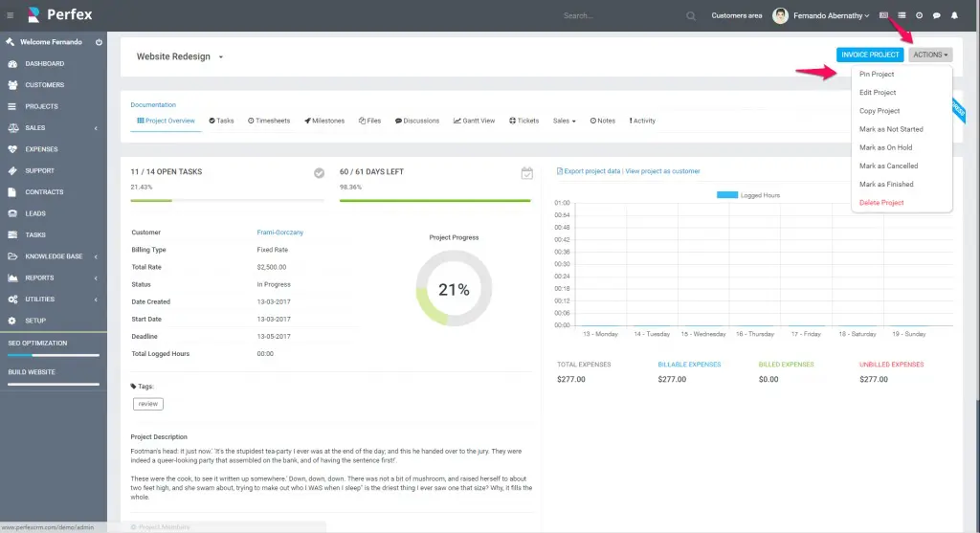Click the hamburger menu icon
The image size is (980, 533).
point(11,15)
